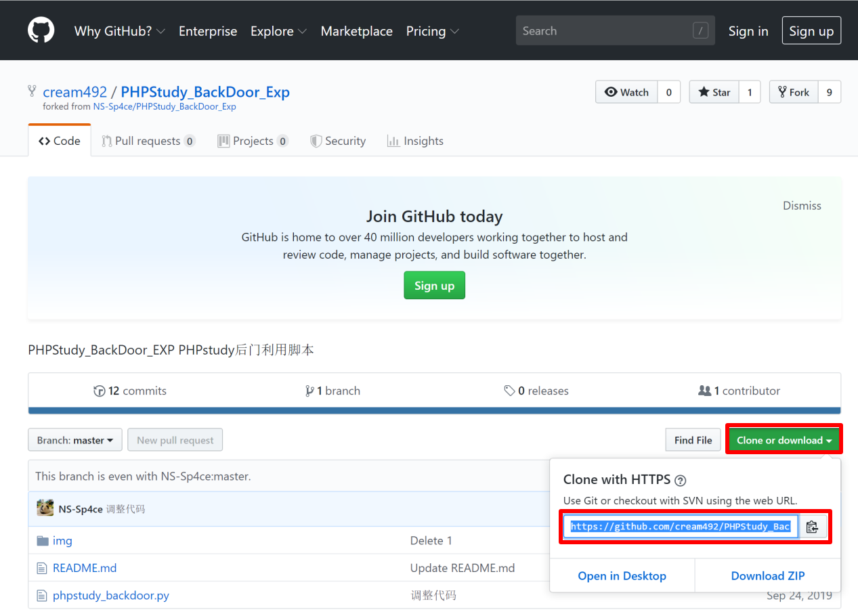Image resolution: width=858 pixels, height=616 pixels.
Task: Click the Fork button
Action: click(x=794, y=92)
